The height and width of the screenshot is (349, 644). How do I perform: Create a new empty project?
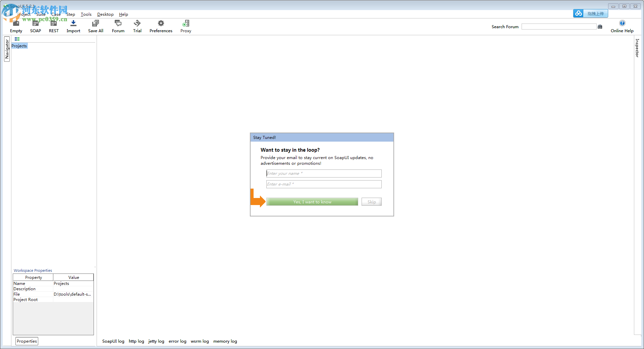pyautogui.click(x=16, y=26)
